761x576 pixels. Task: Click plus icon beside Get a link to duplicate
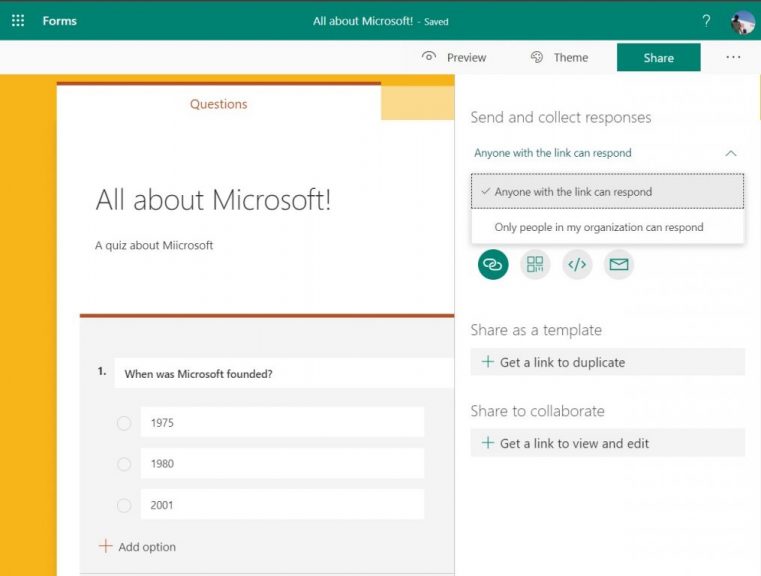[x=487, y=362]
